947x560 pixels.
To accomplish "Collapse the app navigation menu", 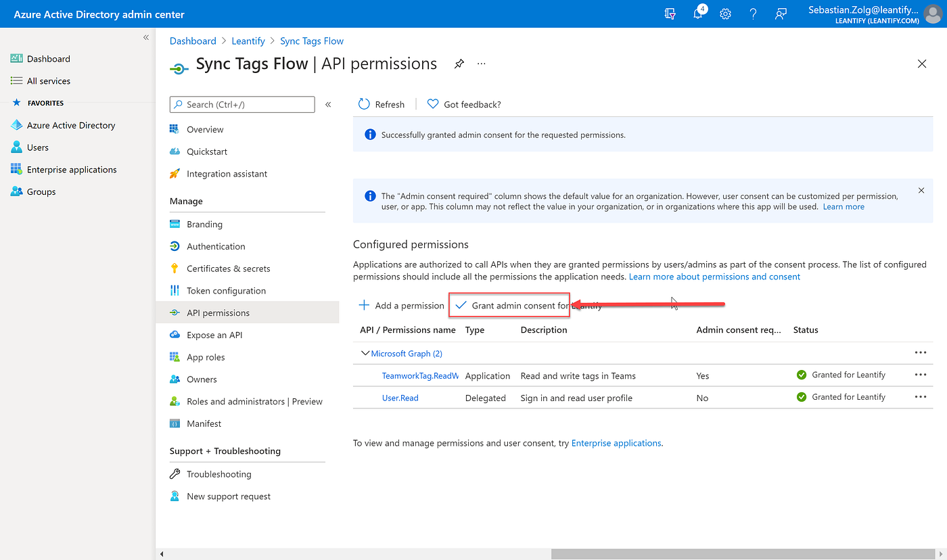I will tap(328, 104).
